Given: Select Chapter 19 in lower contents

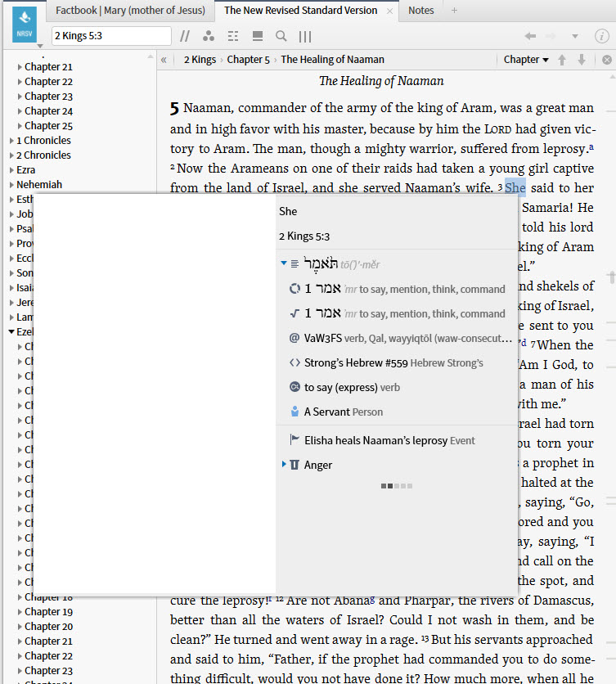Looking at the screenshot, I should point(48,611).
